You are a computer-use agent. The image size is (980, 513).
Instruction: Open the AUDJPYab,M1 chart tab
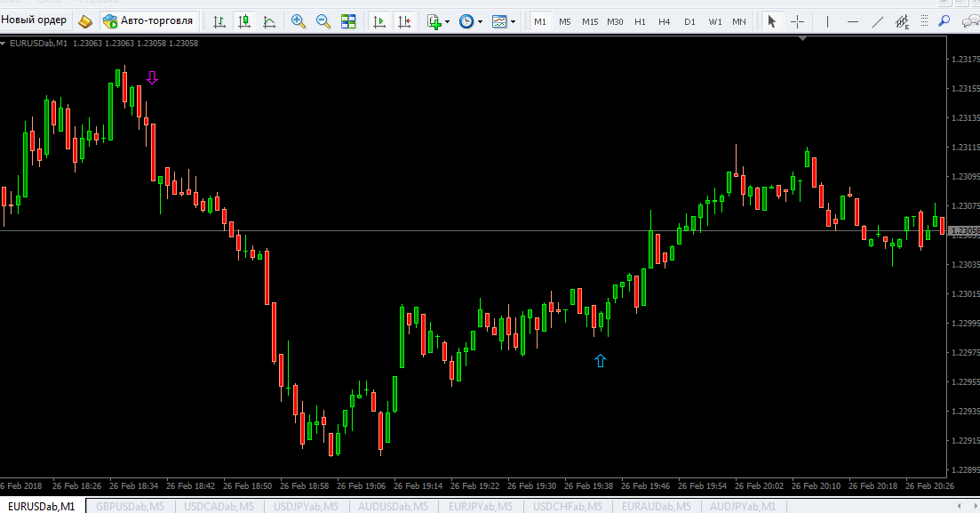743,506
